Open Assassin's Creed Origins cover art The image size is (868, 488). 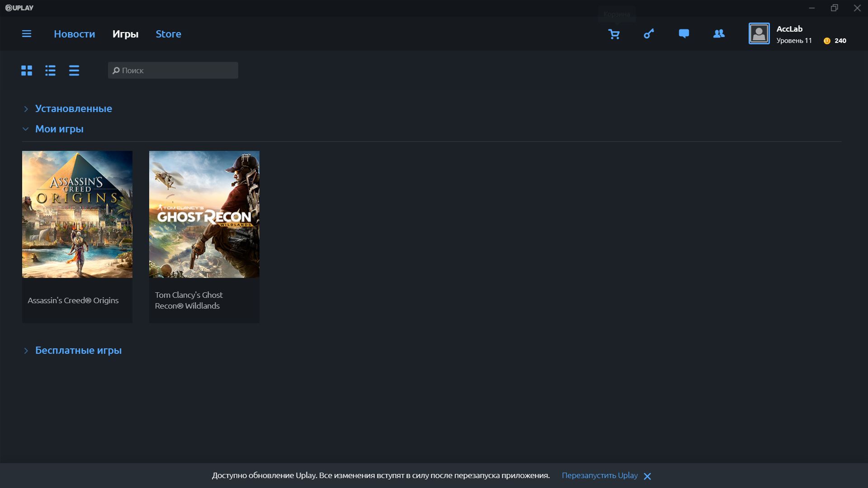[x=77, y=214]
